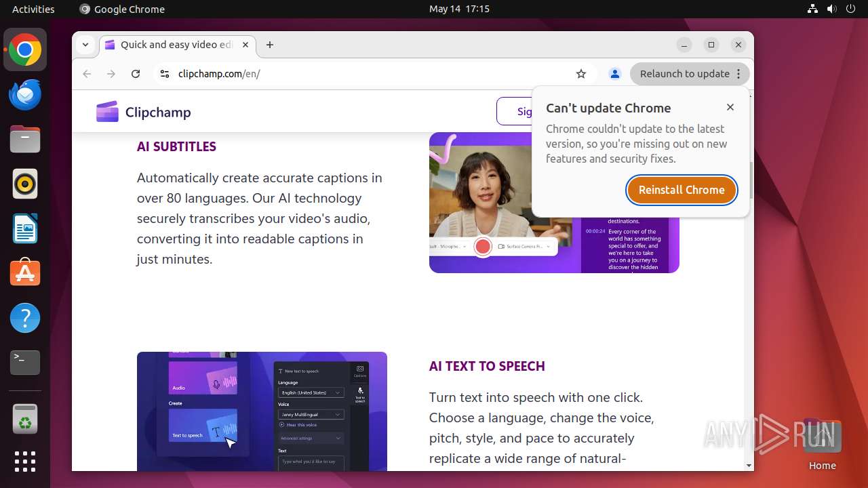The height and width of the screenshot is (488, 868).
Task: Reload the page
Action: [x=136, y=74]
